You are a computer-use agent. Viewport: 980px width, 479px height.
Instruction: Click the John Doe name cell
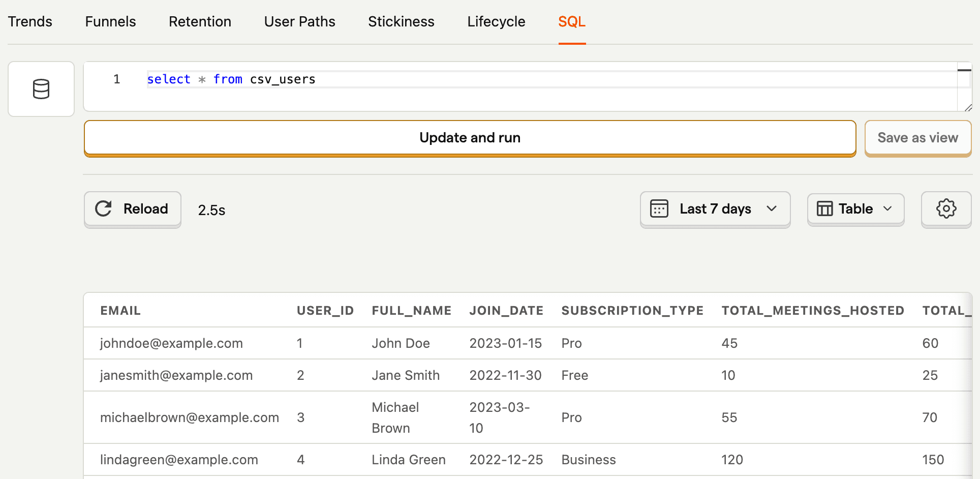(401, 343)
